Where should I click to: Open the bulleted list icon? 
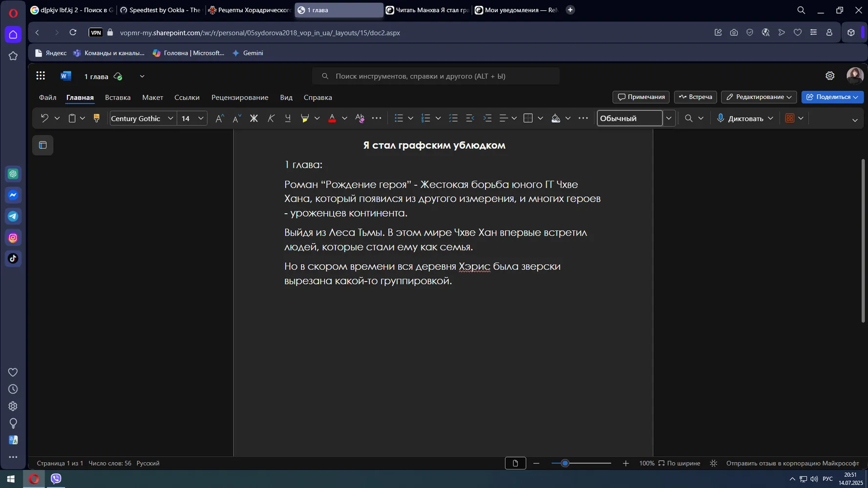pyautogui.click(x=399, y=118)
